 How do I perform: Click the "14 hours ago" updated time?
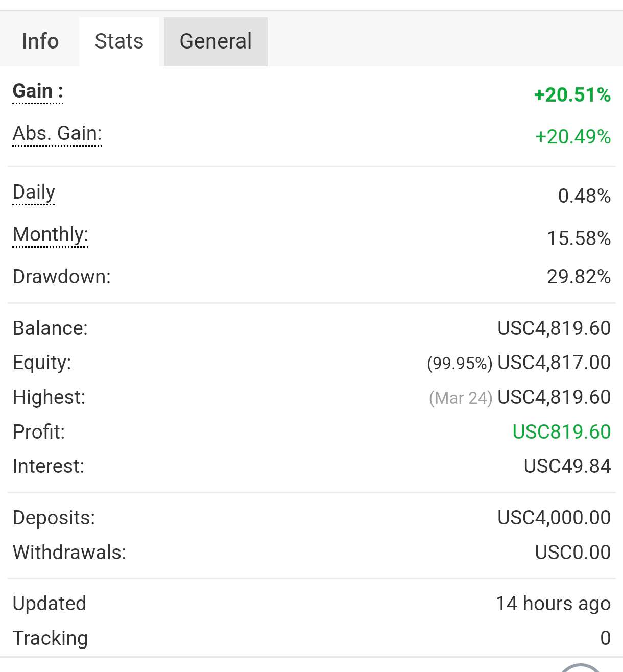coord(553,604)
